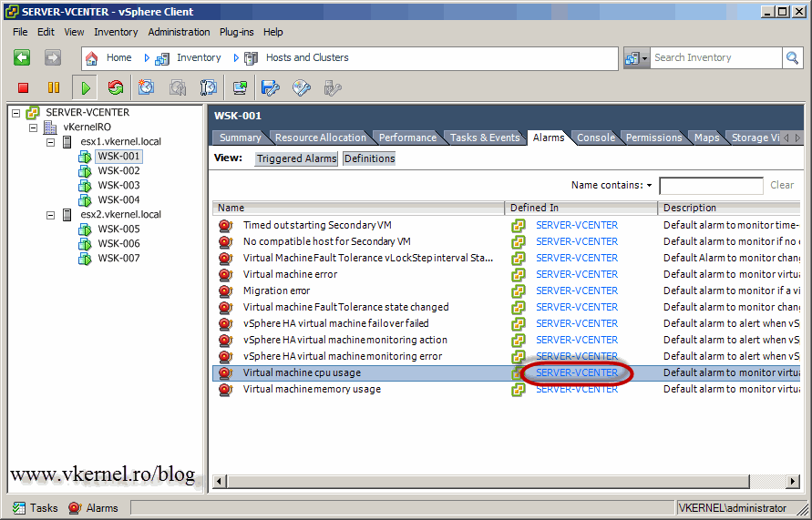Click the horizontal scrollbar left arrow
Screen dimensions: 812x520
tap(220, 482)
